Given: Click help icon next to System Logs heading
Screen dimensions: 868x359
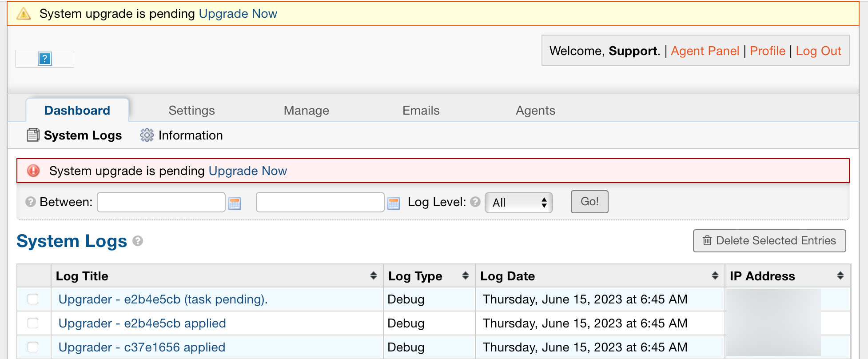Looking at the screenshot, I should tap(138, 241).
